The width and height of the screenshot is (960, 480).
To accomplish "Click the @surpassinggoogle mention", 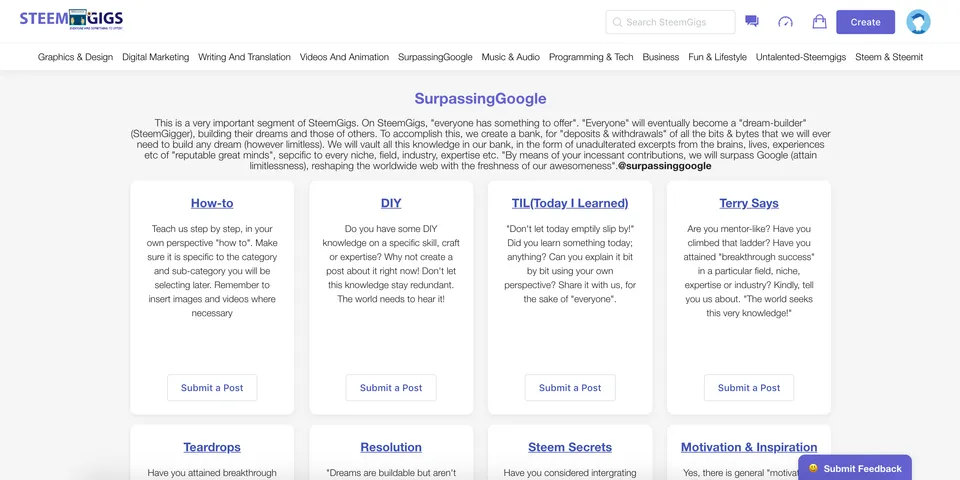I will coord(665,166).
